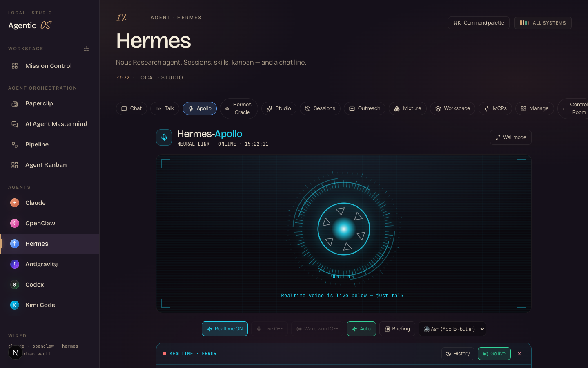
Task: Switch to the Sessions tab
Action: [320, 108]
